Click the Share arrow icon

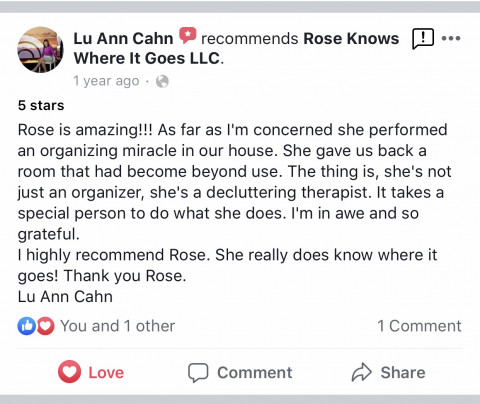[362, 372]
